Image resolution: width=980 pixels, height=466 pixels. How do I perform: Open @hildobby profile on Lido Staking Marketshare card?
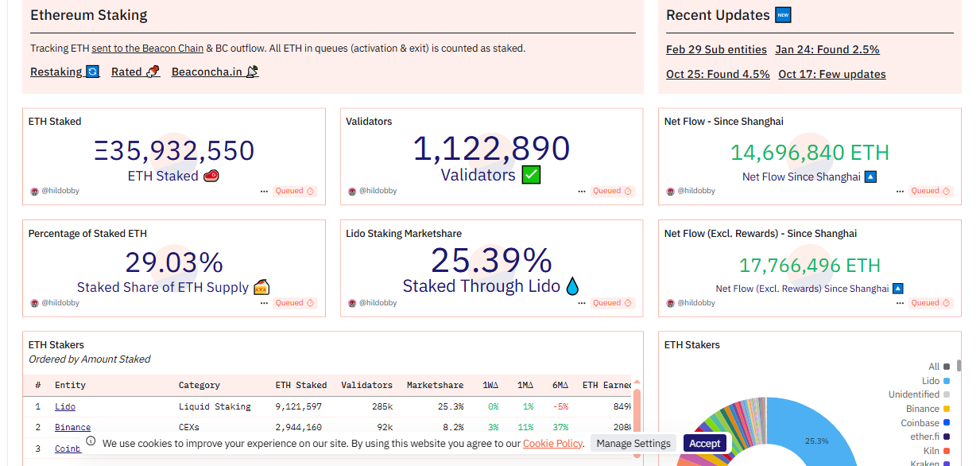(x=378, y=303)
